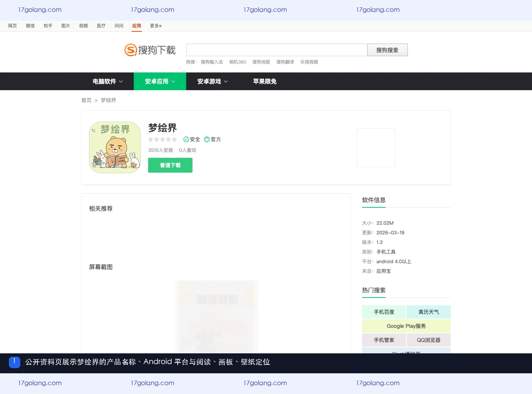Click 梦绘界 in the breadcrumb
This screenshot has width=532, height=394.
(x=109, y=100)
